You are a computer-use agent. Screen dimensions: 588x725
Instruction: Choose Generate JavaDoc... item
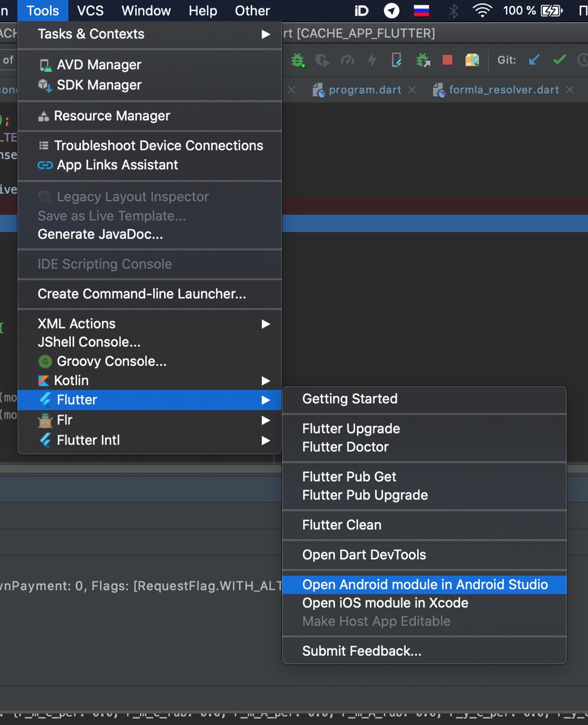(150, 234)
